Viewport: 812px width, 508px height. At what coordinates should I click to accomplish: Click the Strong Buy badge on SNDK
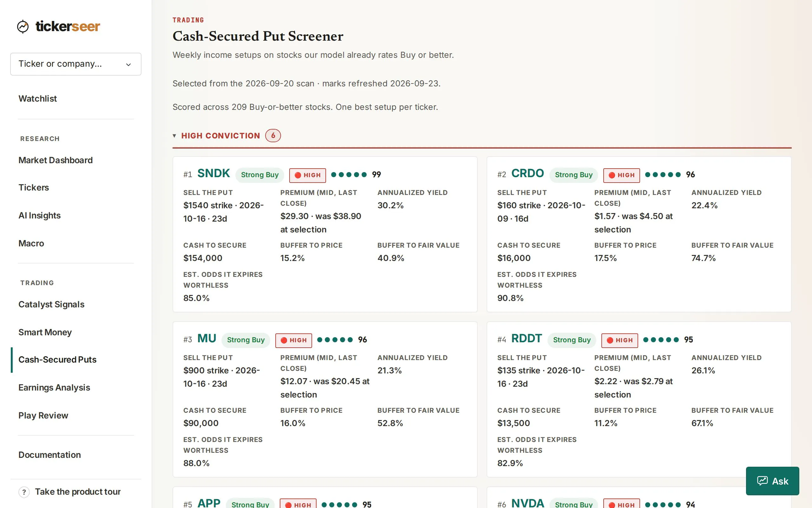260,175
